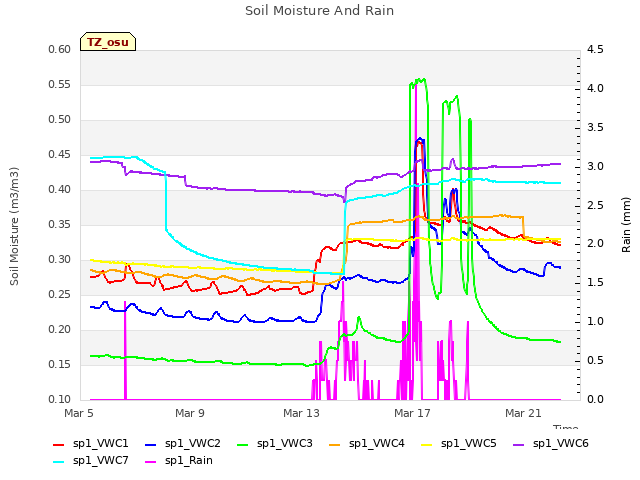The width and height of the screenshot is (640, 480).
Task: Click the 4.5 rain axis value
Action: [595, 49]
